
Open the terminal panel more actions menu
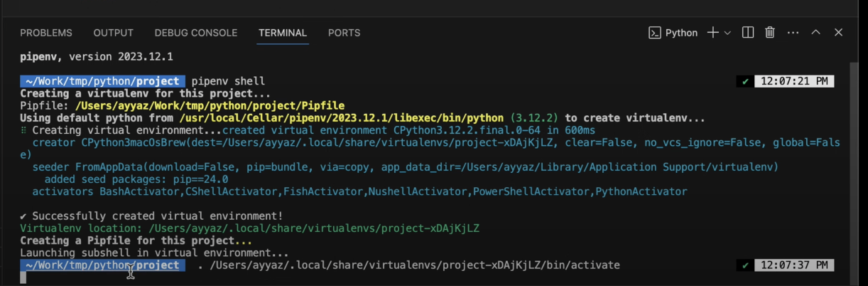pyautogui.click(x=793, y=33)
